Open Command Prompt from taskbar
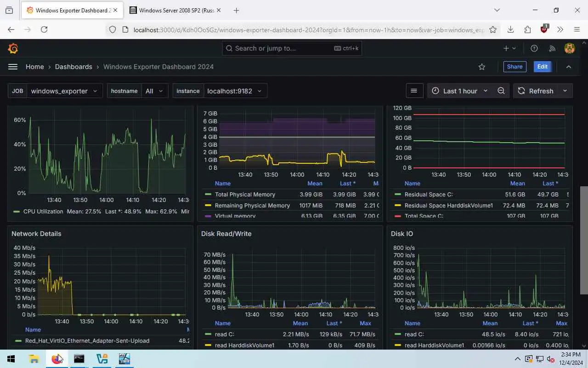The width and height of the screenshot is (588, 368). (79, 359)
